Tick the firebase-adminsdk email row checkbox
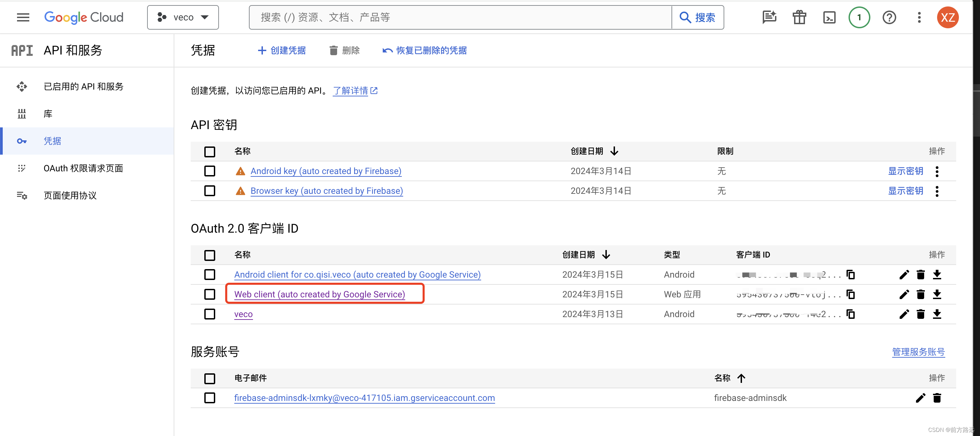The height and width of the screenshot is (436, 980). click(210, 398)
